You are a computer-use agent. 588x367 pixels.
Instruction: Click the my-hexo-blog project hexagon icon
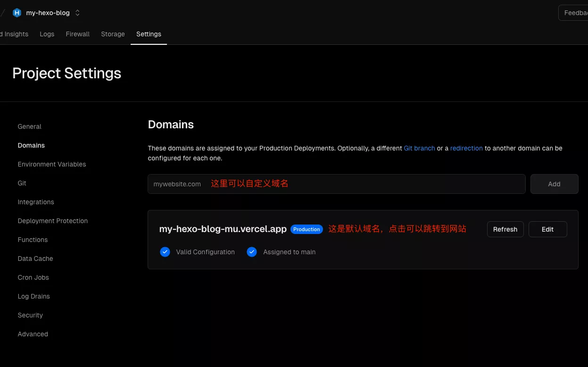pos(17,13)
